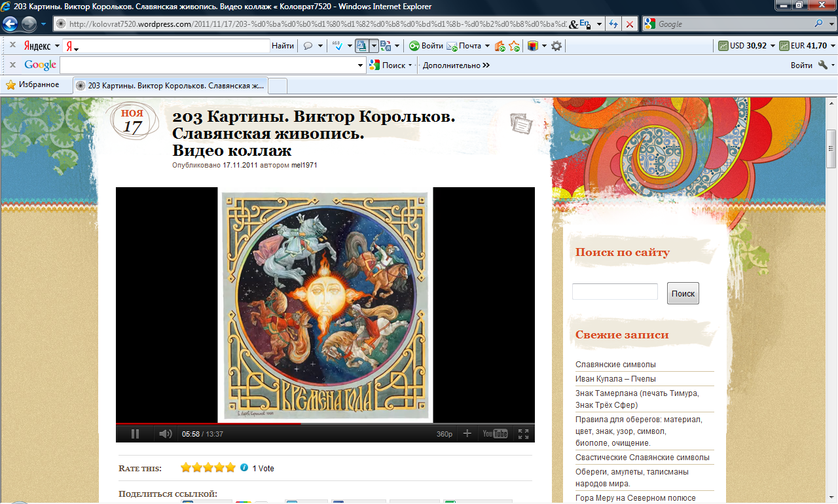The height and width of the screenshot is (504, 838).
Task: Click the plus icon in video player
Action: (x=467, y=433)
